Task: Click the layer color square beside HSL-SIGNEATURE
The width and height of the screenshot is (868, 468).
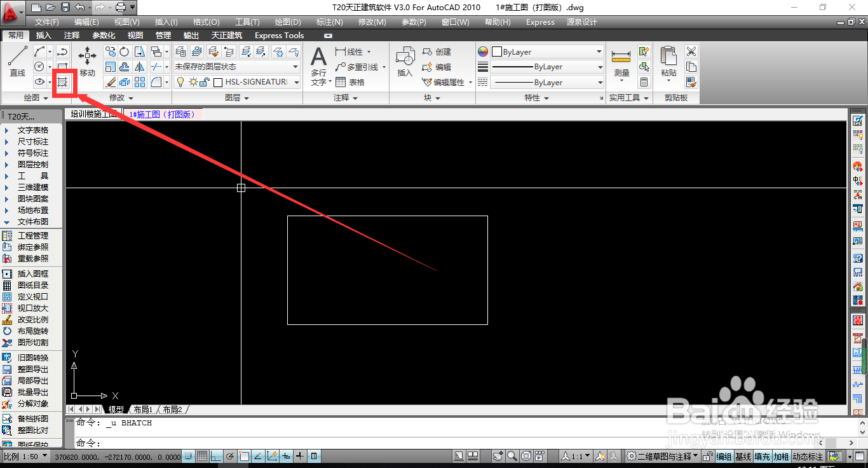Action: [218, 82]
